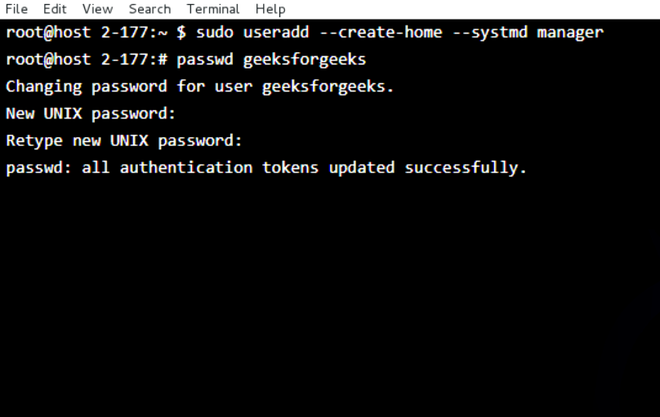Click the empty black terminal area below output
Screen dimensions: 660x417
tap(330, 300)
